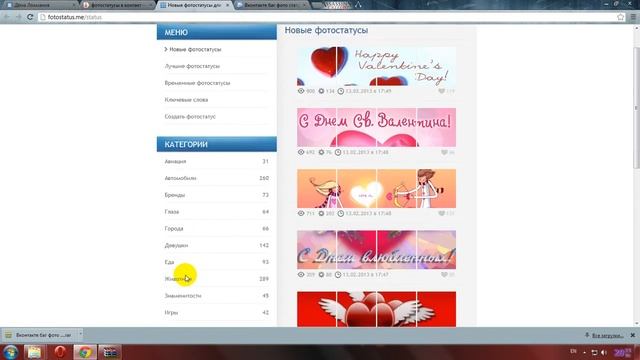Go back using the browser back arrow

coord(7,17)
